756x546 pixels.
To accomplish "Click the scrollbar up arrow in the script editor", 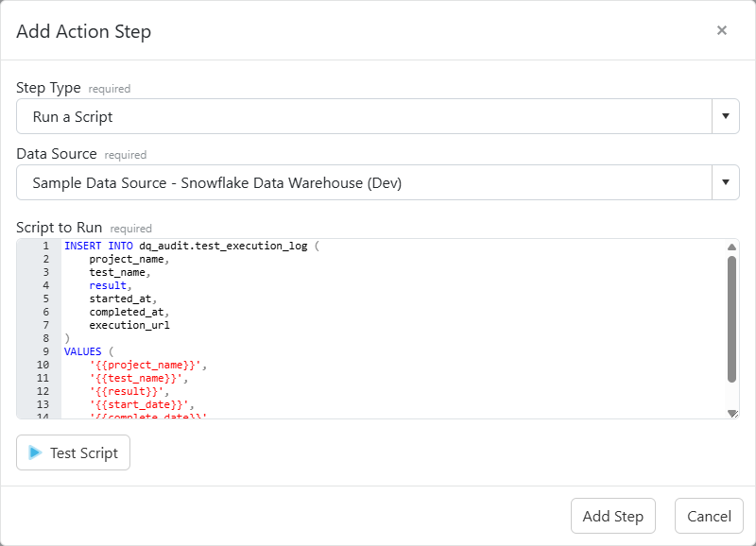I will click(731, 247).
